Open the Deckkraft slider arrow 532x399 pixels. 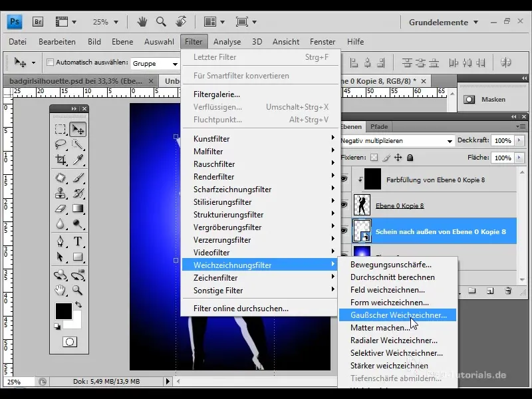pyautogui.click(x=519, y=140)
